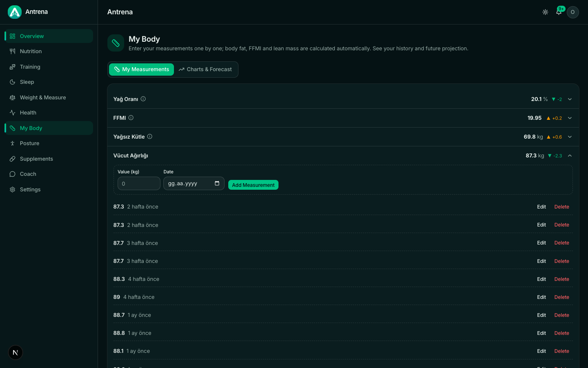This screenshot has height=368, width=588.
Task: Go to Overview in the sidebar
Action: pos(49,36)
